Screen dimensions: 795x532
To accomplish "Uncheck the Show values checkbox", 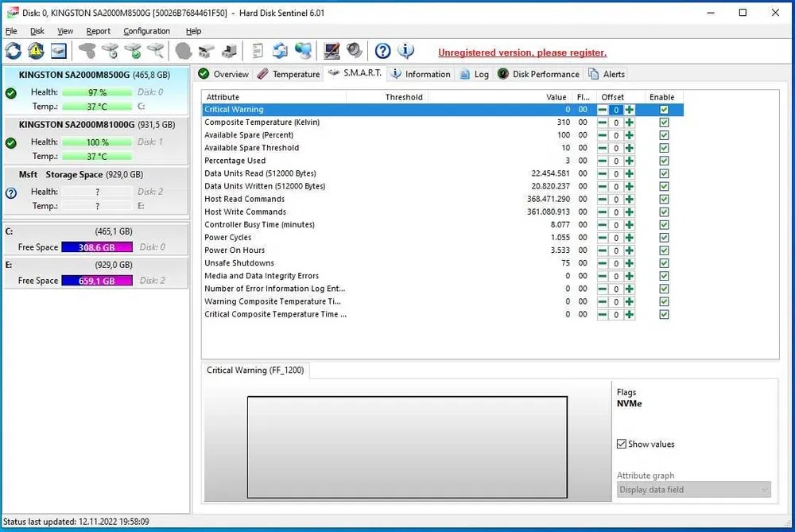I will [622, 444].
